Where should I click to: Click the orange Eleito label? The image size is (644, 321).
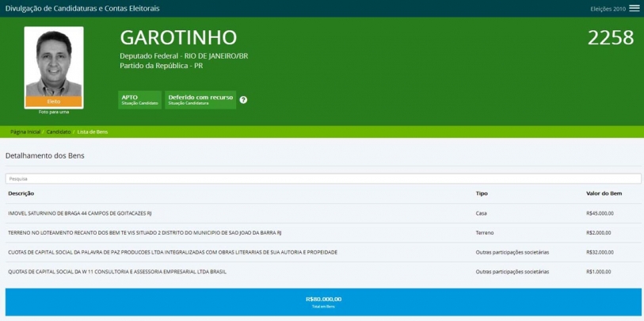[x=53, y=101]
